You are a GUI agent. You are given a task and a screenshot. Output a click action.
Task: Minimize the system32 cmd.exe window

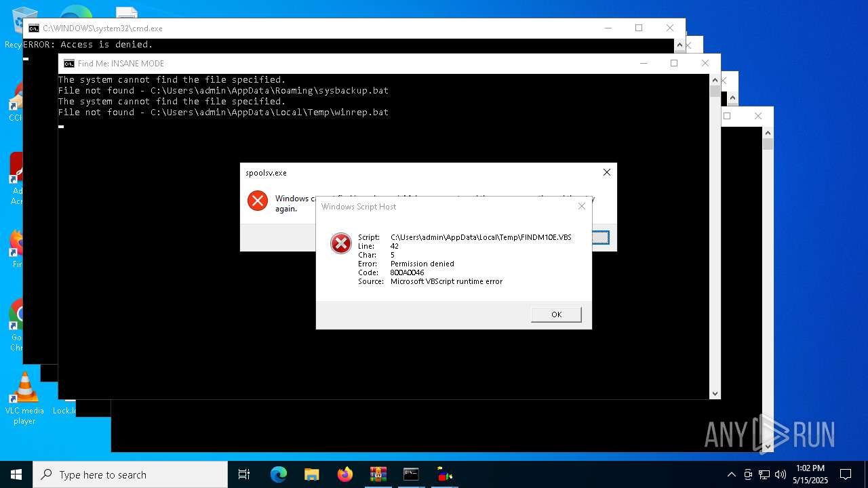point(607,28)
